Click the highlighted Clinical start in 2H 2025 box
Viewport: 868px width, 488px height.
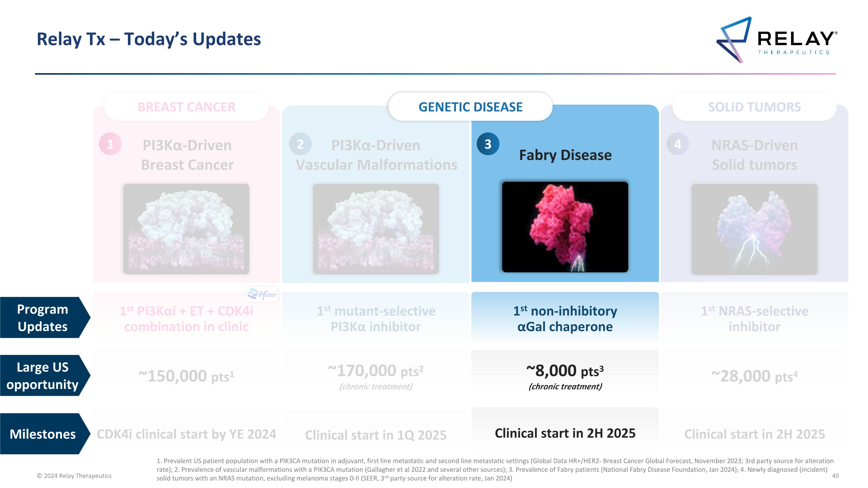[565, 433]
